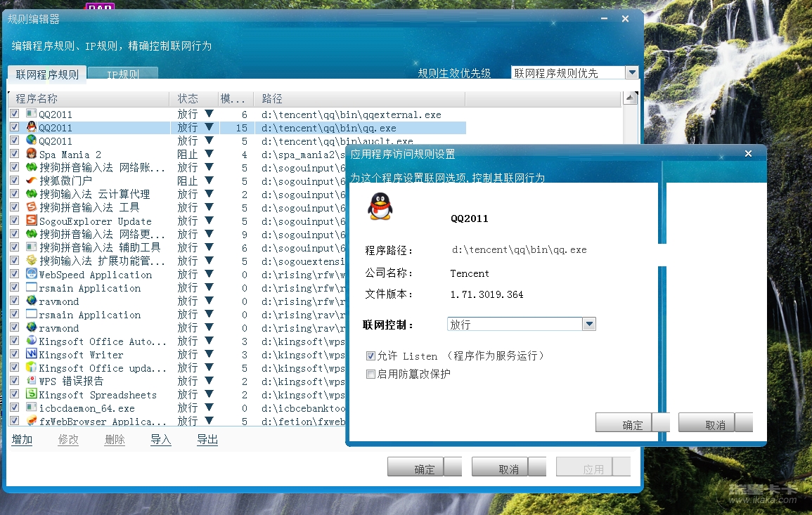Switch to the 联网程序规则 tab

pyautogui.click(x=47, y=74)
